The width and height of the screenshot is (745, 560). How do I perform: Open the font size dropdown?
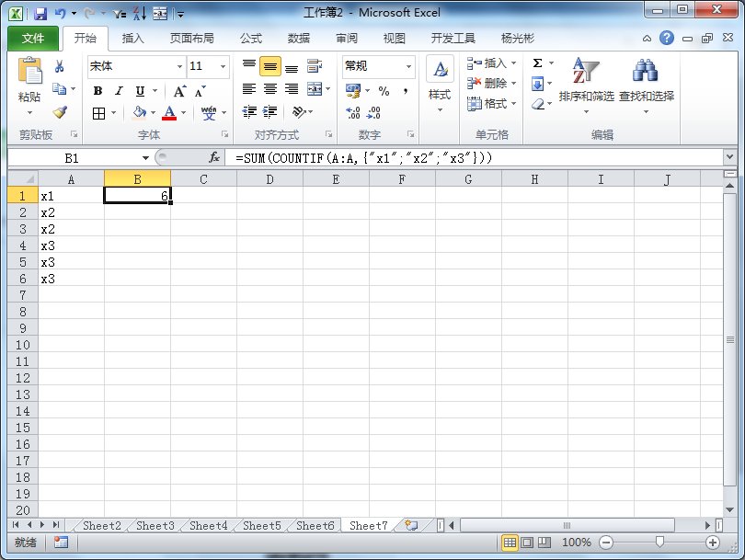click(223, 66)
